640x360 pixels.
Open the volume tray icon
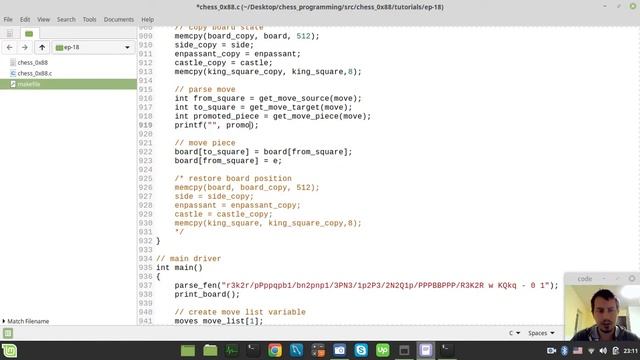[x=603, y=351]
